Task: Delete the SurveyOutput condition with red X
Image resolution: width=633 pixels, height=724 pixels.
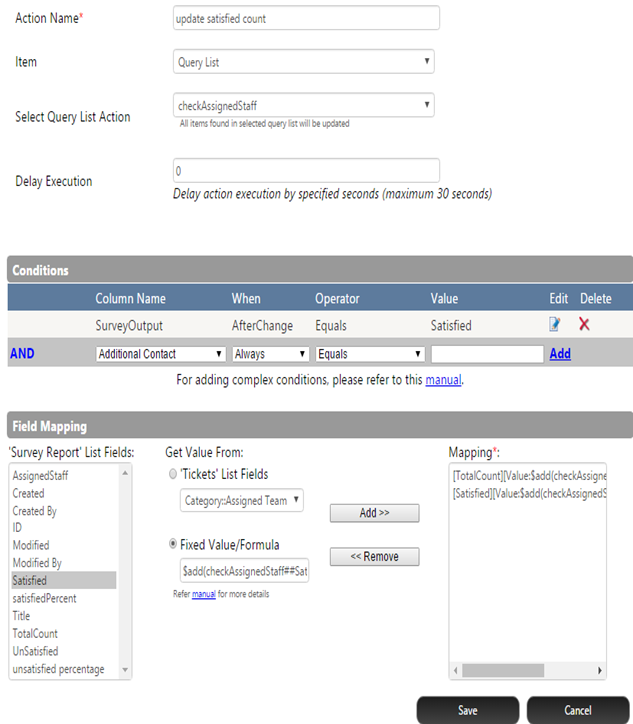Action: pos(584,325)
